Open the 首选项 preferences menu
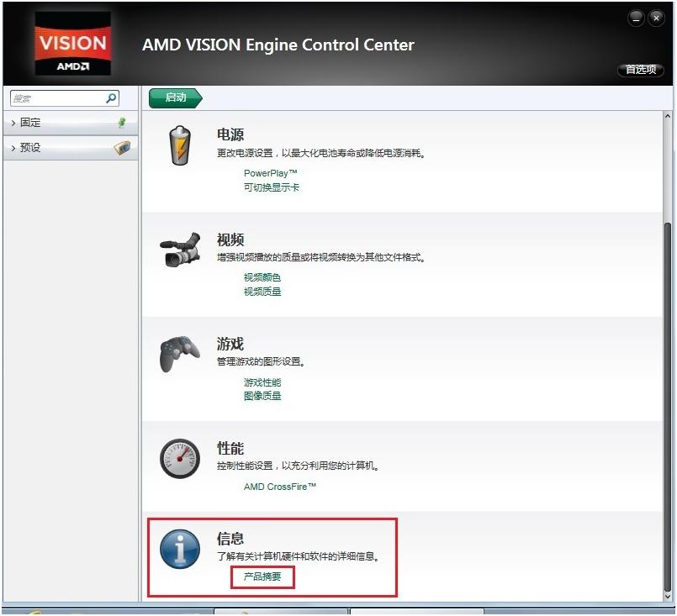Viewport: 677px width, 616px height. 640,70
